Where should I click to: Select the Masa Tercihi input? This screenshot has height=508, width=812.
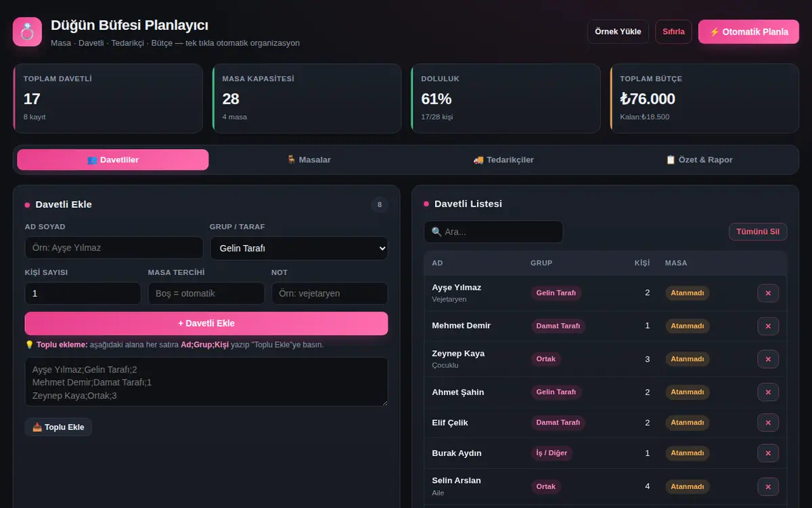tap(206, 293)
